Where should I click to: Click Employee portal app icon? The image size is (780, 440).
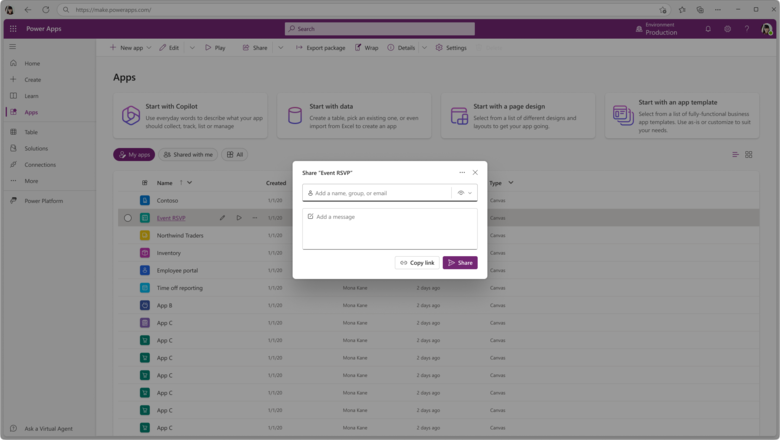145,270
